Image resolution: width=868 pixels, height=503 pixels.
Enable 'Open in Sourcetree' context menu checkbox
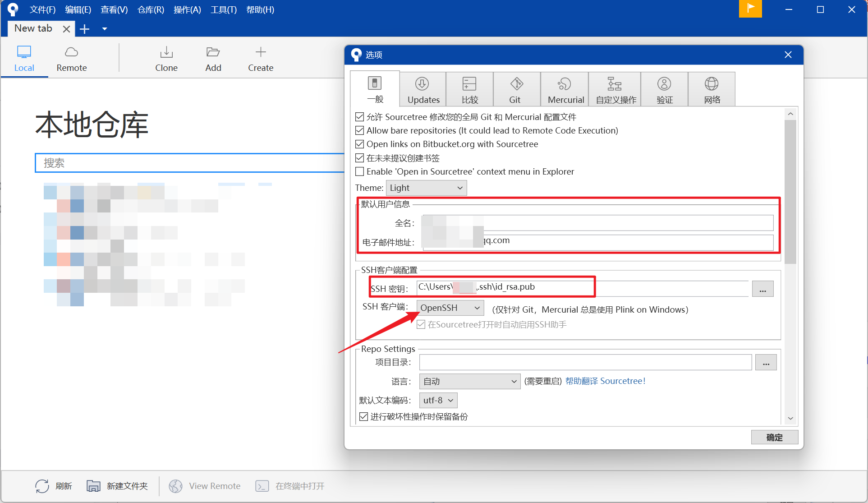tap(360, 172)
